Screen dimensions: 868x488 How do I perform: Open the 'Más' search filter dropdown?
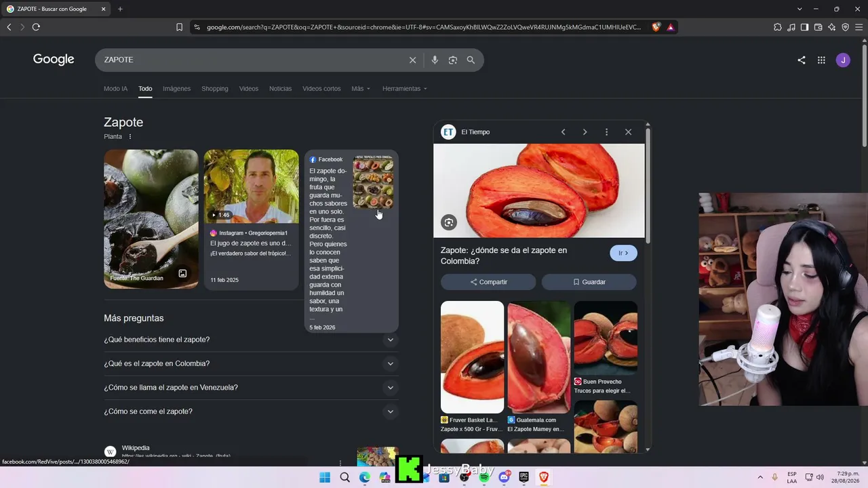361,89
